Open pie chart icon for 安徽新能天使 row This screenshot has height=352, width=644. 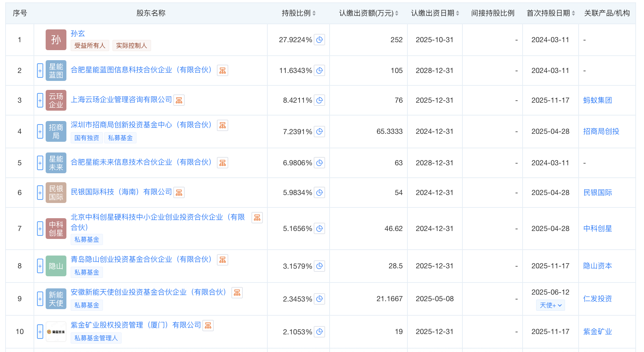pos(320,299)
